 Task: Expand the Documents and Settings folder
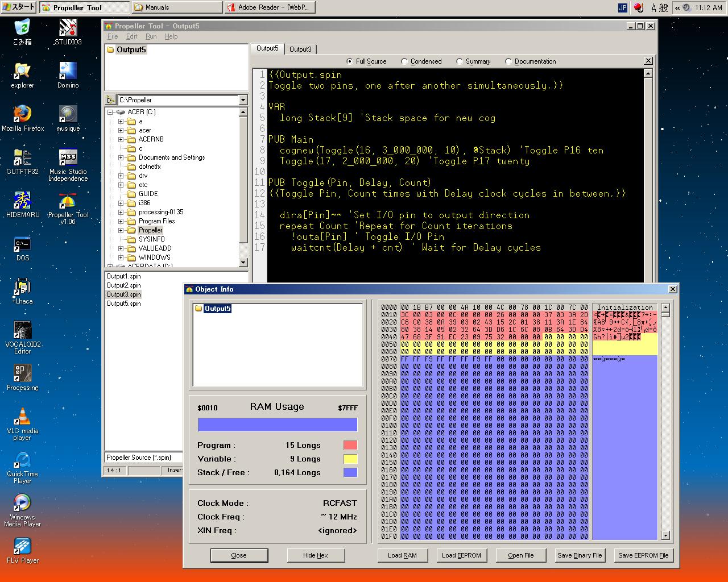pos(121,157)
